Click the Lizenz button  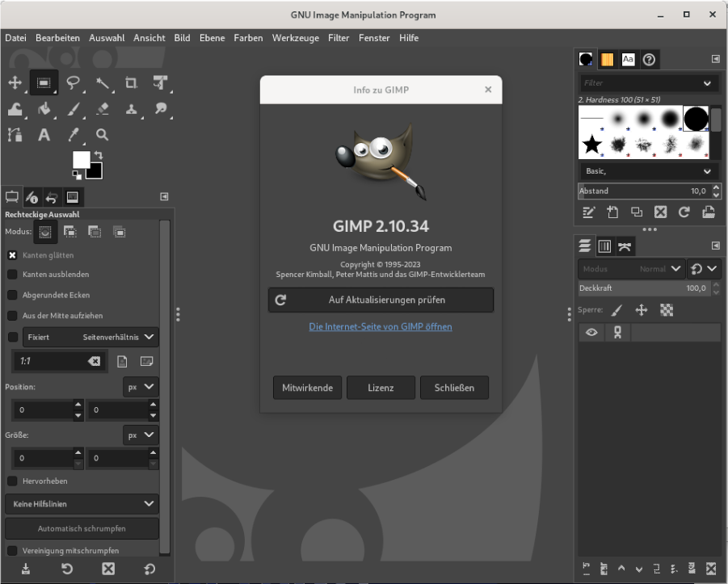pyautogui.click(x=381, y=388)
